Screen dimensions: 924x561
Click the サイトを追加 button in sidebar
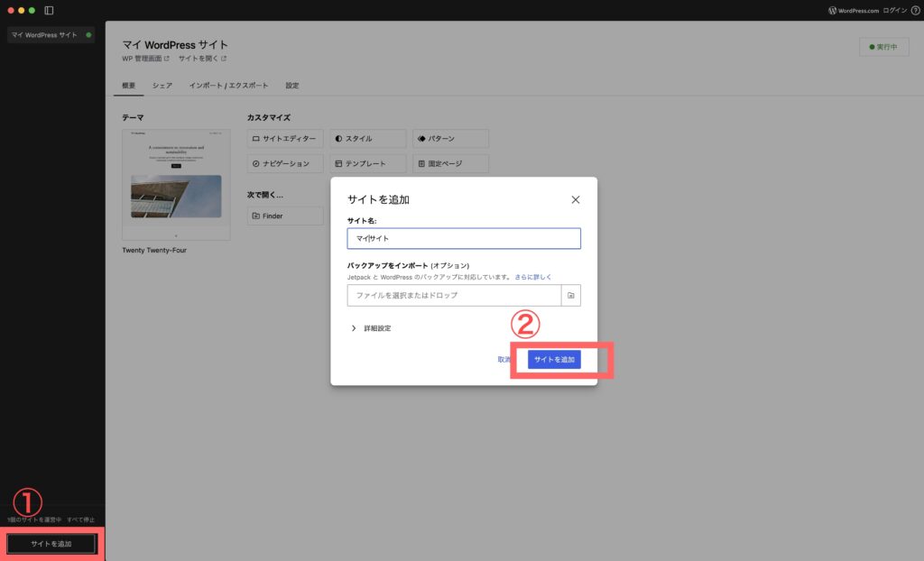[51, 543]
